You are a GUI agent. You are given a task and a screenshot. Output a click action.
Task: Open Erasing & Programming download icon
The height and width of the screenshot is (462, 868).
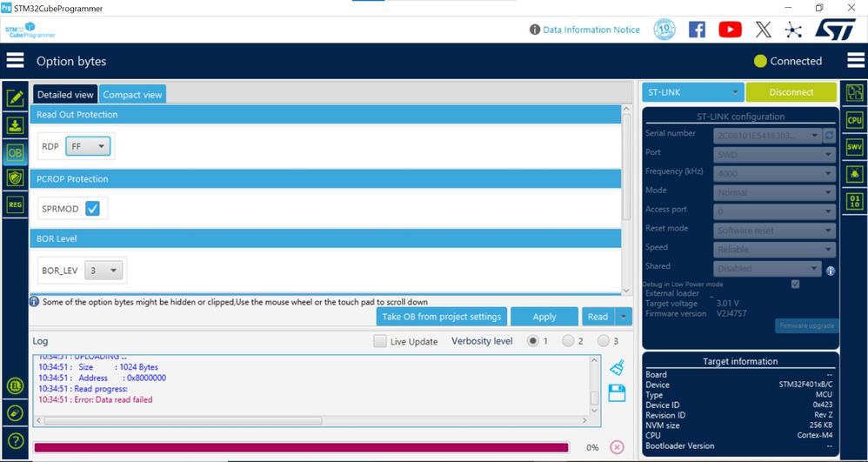tap(15, 125)
